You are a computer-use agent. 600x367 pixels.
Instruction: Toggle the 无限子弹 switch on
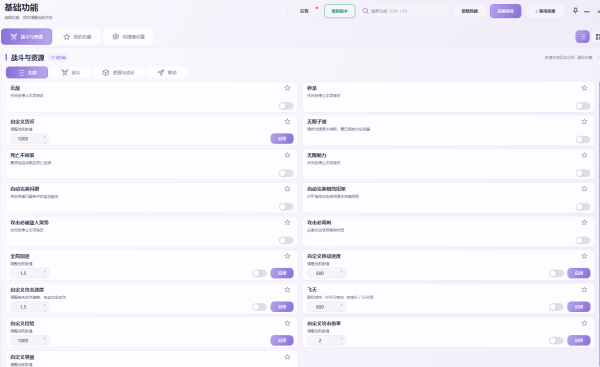(x=583, y=140)
